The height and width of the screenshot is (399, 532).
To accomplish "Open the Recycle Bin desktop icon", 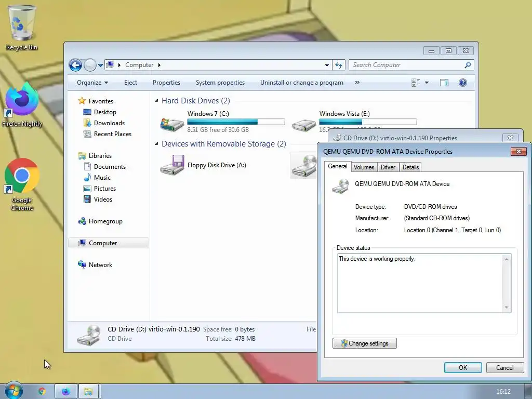I will coord(22,28).
